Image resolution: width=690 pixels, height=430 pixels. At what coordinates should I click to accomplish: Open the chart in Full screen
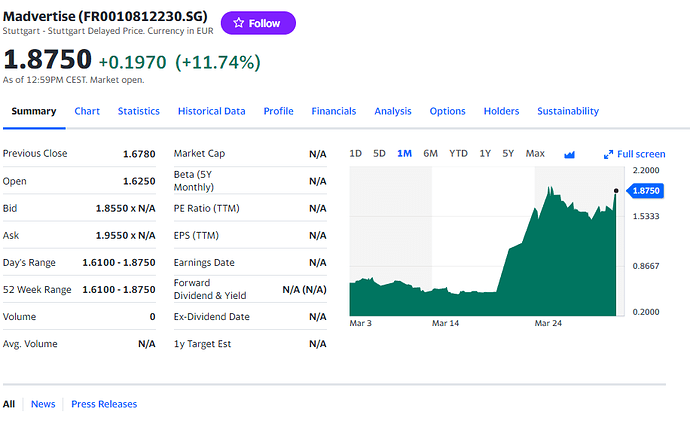coord(635,154)
